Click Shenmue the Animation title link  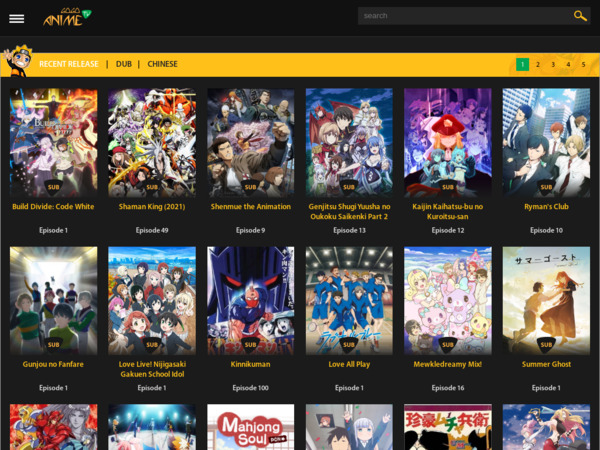pyautogui.click(x=251, y=207)
